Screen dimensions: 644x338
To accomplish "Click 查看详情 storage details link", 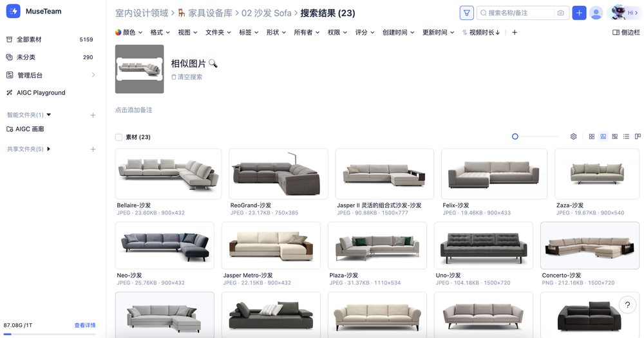I will (85, 325).
